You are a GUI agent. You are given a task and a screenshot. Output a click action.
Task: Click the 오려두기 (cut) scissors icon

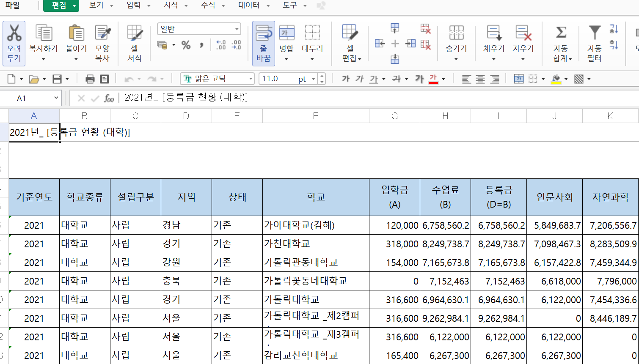14,33
